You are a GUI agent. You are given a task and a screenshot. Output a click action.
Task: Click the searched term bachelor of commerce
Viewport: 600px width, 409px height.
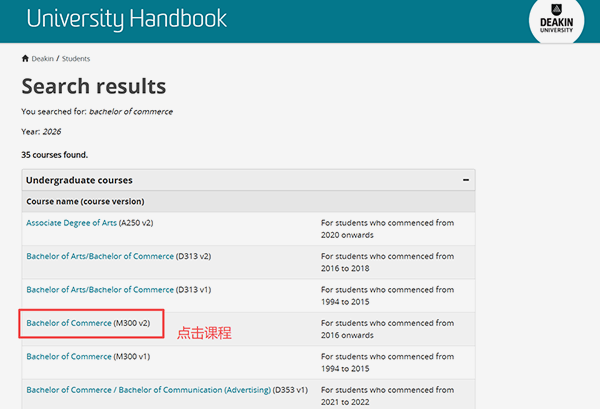130,111
